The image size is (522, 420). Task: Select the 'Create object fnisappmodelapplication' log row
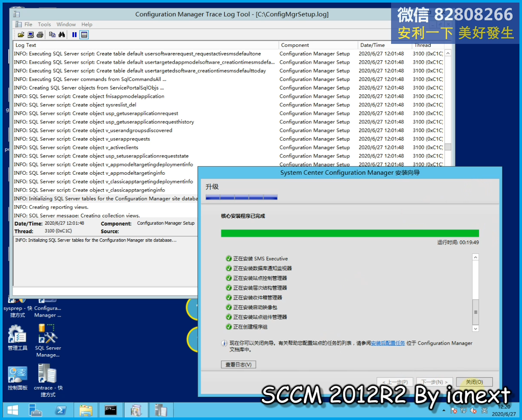click(x=228, y=96)
